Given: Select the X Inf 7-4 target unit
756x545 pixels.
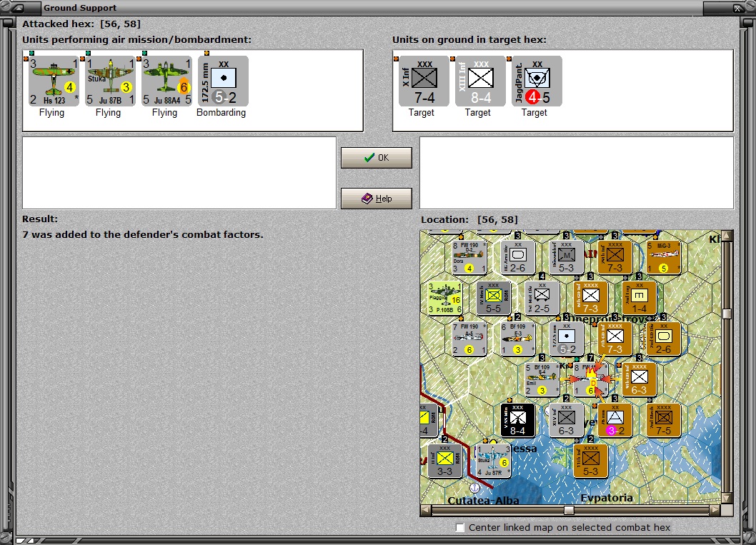Looking at the screenshot, I should (x=422, y=81).
